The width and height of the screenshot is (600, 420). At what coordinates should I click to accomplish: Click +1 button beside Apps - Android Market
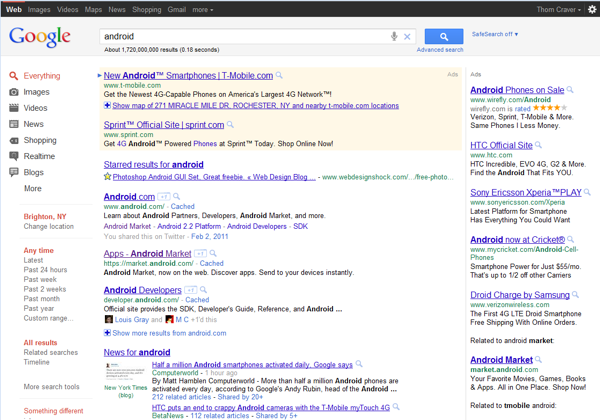[x=200, y=253]
